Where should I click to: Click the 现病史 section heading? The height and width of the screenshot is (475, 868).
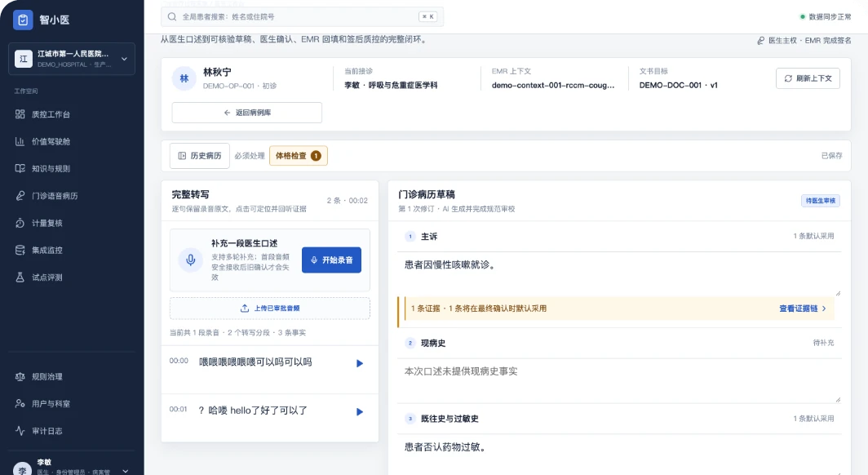(433, 344)
